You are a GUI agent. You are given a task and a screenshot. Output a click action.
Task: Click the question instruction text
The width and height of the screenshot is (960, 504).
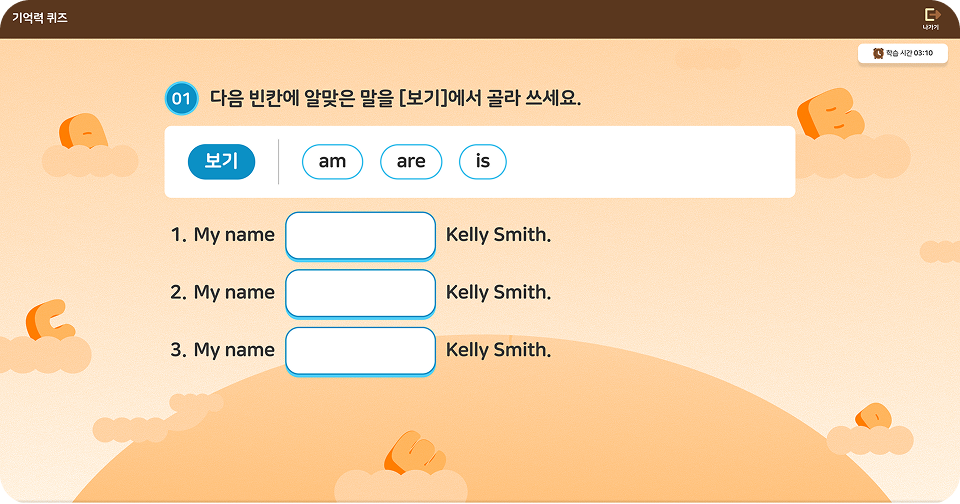coord(395,98)
